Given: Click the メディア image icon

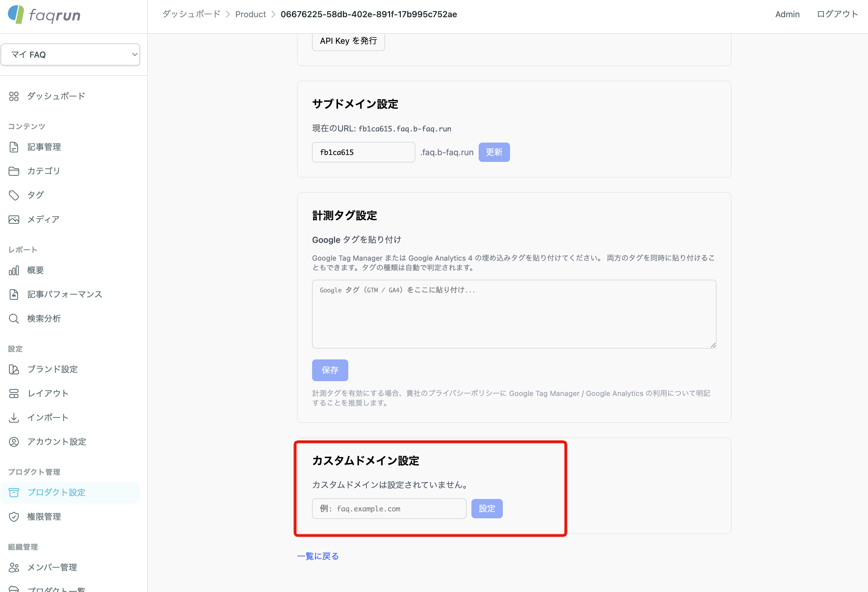Looking at the screenshot, I should pyautogui.click(x=14, y=219).
